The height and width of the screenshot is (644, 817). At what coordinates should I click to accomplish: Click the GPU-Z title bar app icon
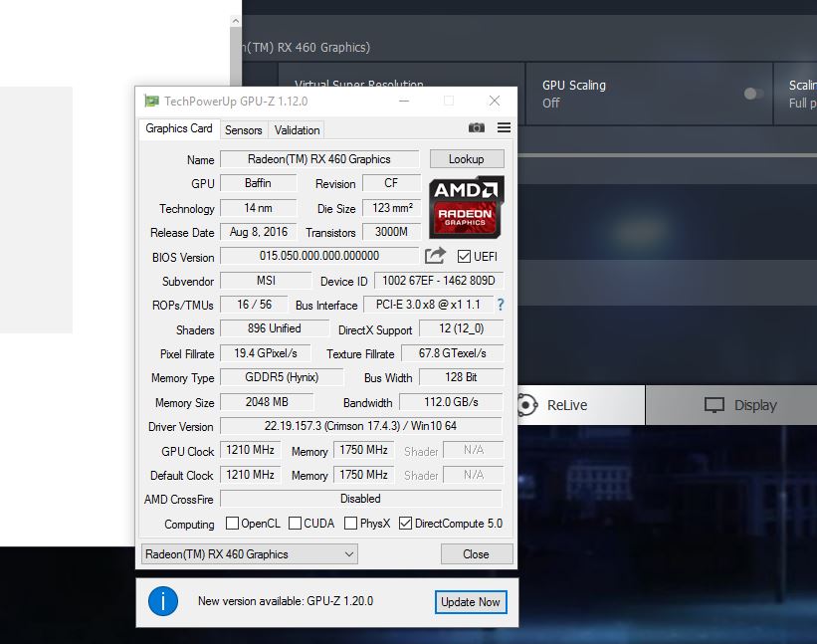click(151, 101)
